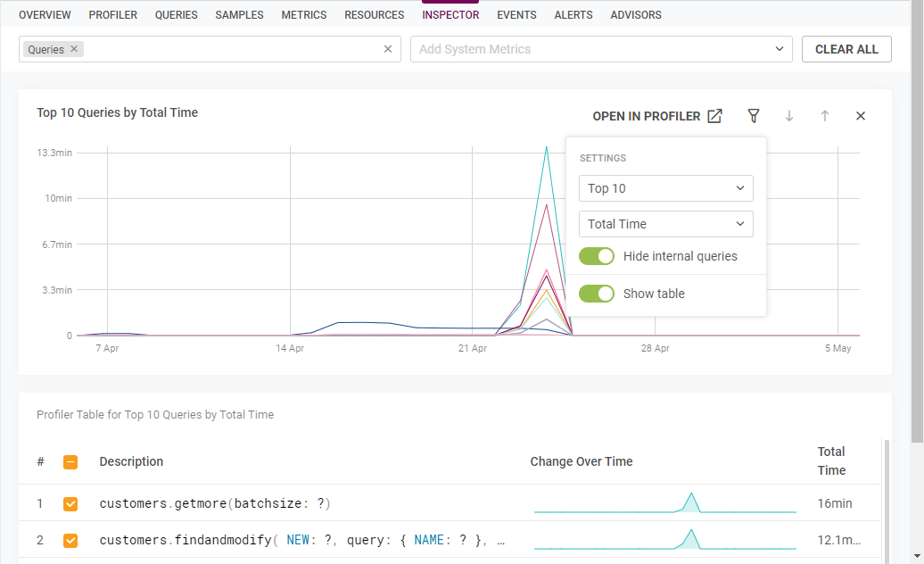Screen dimensions: 924x564
Task: Open the chart filter settings icon
Action: (x=754, y=116)
